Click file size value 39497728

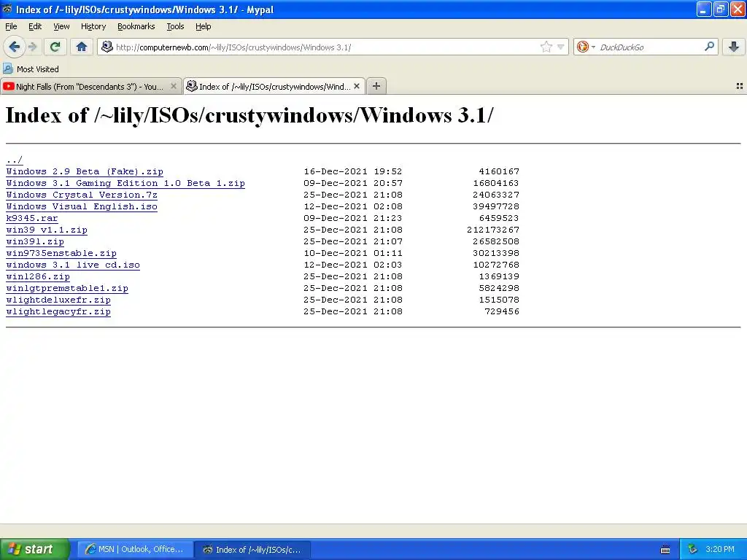point(496,206)
